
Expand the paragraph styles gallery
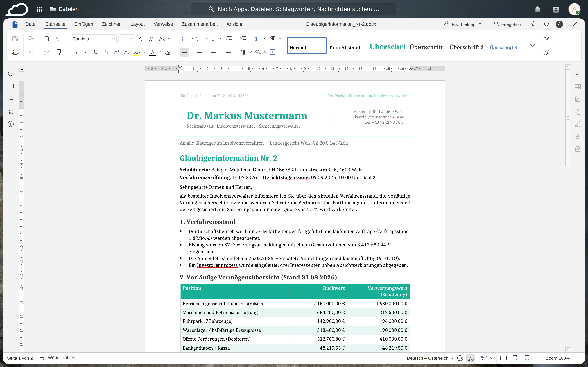[532, 45]
